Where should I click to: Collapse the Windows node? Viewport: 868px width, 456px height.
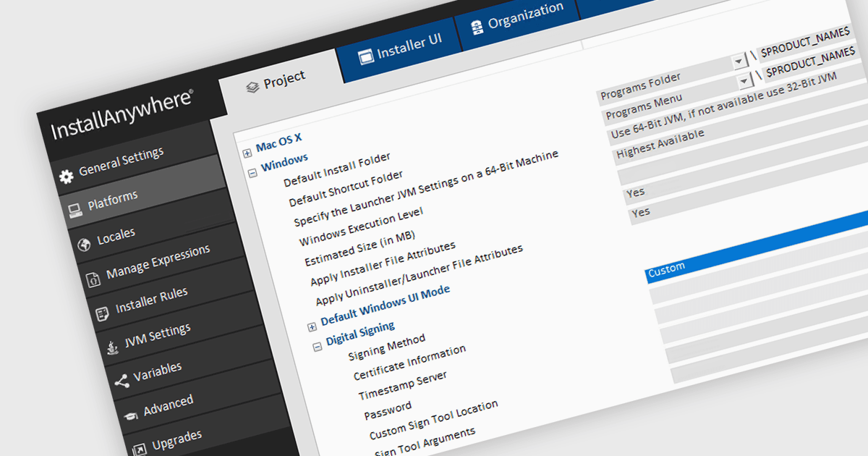[x=252, y=173]
